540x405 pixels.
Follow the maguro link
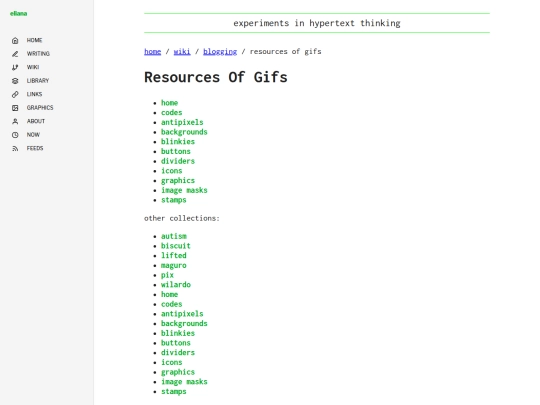[174, 266]
